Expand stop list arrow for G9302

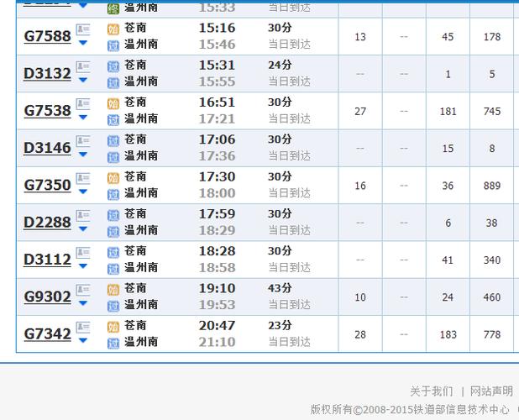click(83, 303)
